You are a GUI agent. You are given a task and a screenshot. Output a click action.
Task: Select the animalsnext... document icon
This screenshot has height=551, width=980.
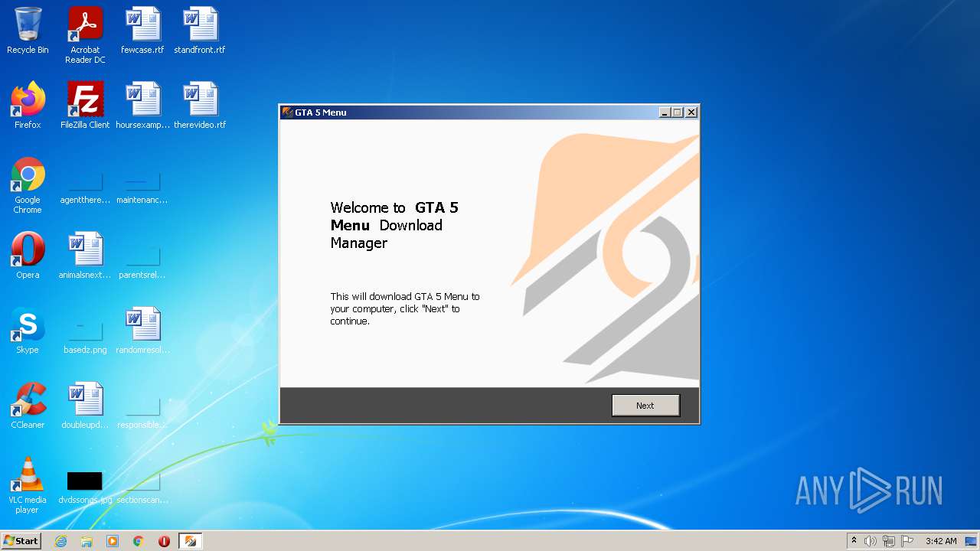pos(85,256)
